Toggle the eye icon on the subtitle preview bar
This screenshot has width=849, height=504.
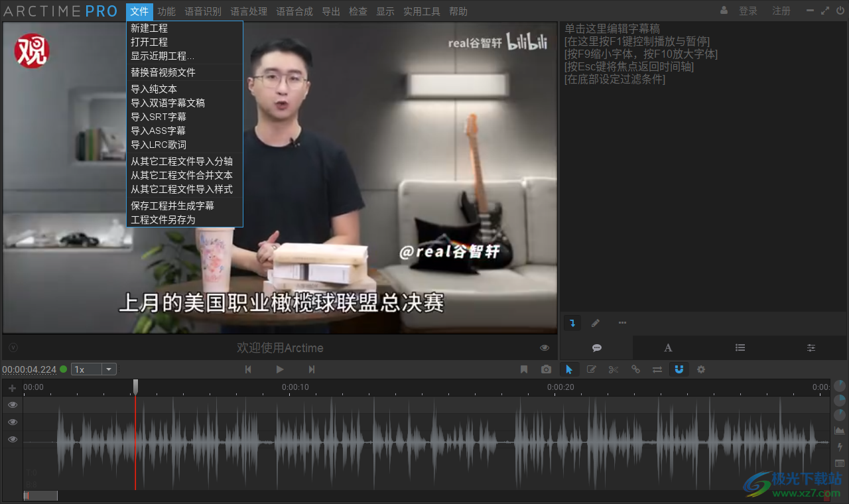coord(545,347)
